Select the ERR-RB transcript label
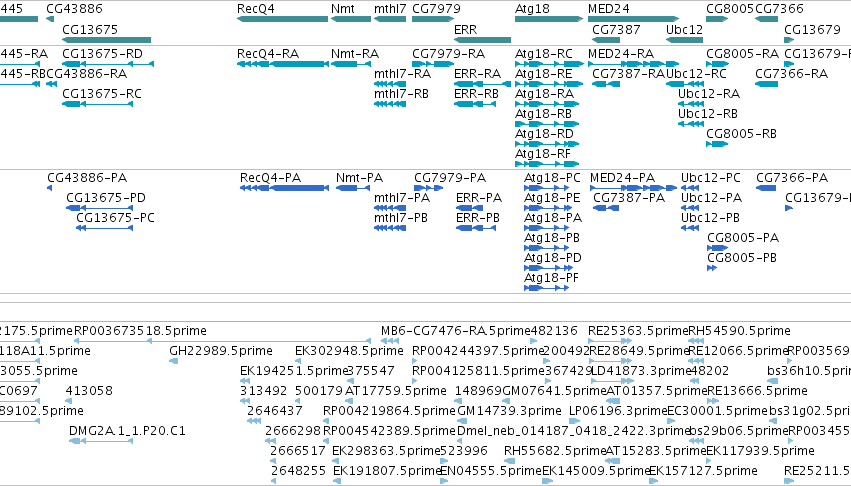The image size is (851, 486). pyautogui.click(x=476, y=93)
